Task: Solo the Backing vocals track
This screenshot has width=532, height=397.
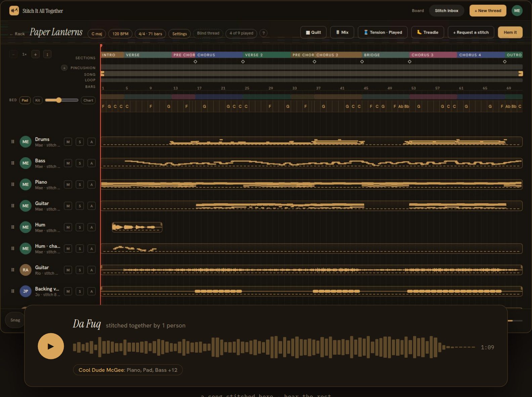Action: [x=80, y=291]
